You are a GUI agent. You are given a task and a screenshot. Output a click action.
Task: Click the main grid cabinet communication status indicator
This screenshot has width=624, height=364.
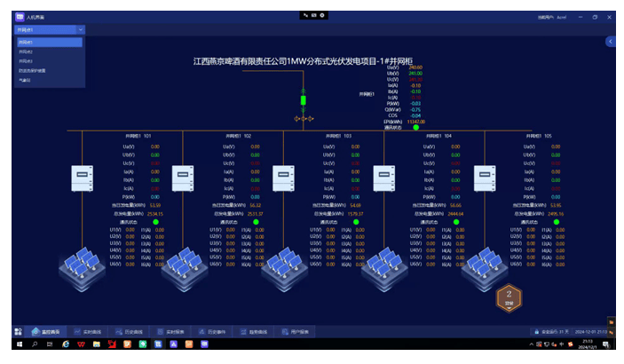point(416,128)
